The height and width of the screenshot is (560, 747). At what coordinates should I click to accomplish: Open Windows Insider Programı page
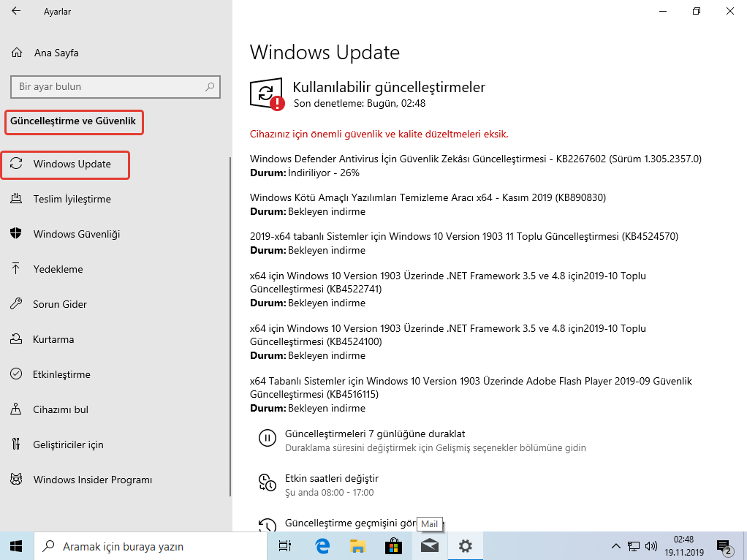click(x=92, y=480)
